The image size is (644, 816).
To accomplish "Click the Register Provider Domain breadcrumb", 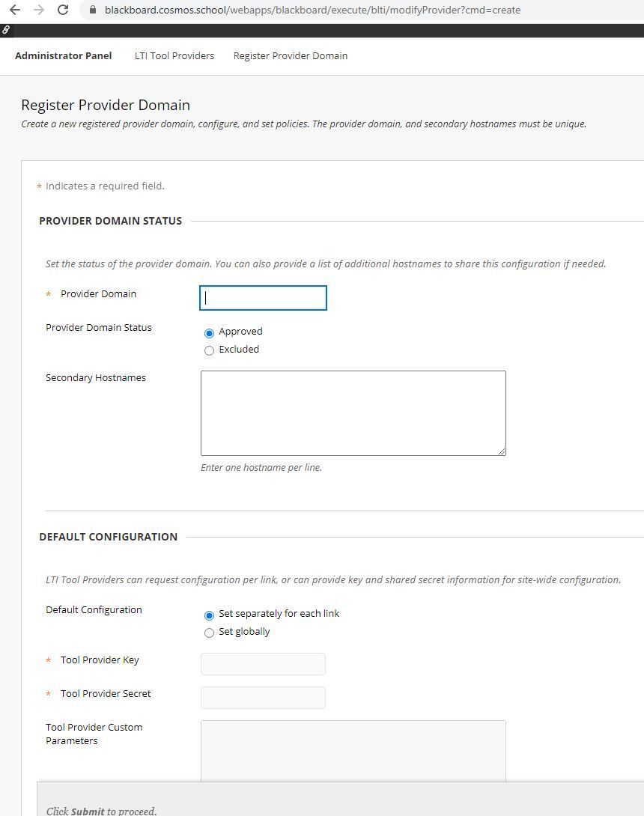I will pos(291,55).
